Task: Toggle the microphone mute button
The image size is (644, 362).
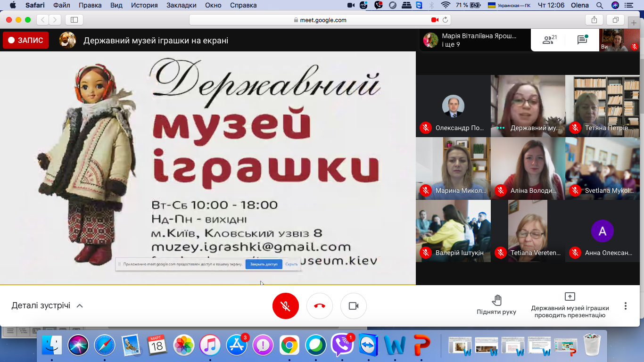Action: (286, 306)
